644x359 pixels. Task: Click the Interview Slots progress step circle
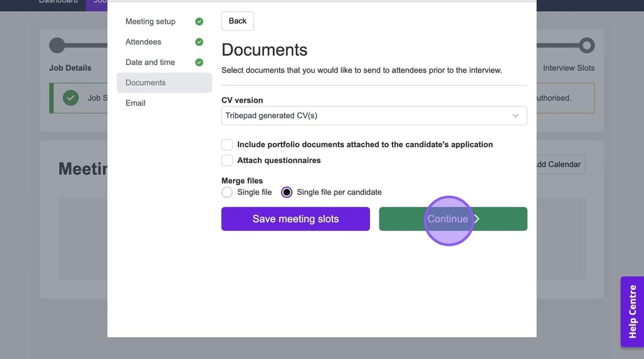[586, 45]
